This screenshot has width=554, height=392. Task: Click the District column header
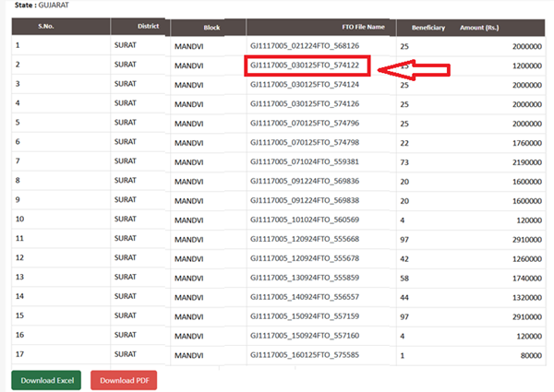point(148,26)
